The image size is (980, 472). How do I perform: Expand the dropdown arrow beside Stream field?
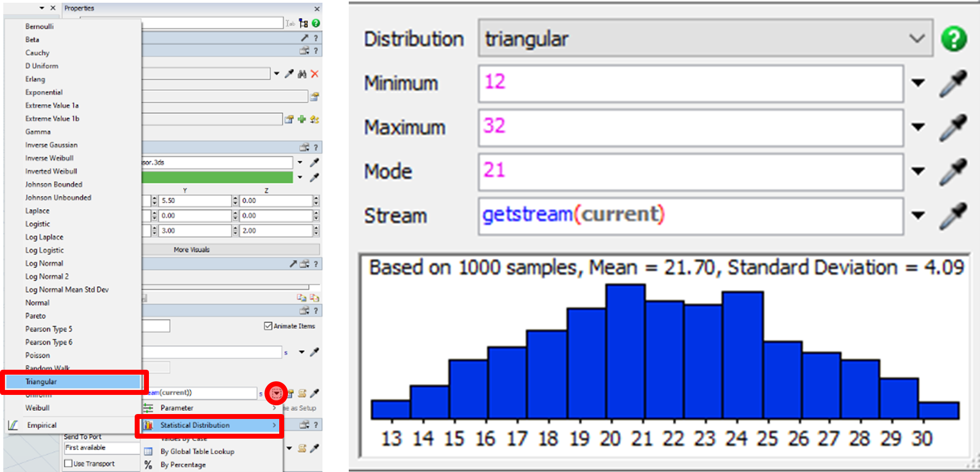pyautogui.click(x=918, y=215)
